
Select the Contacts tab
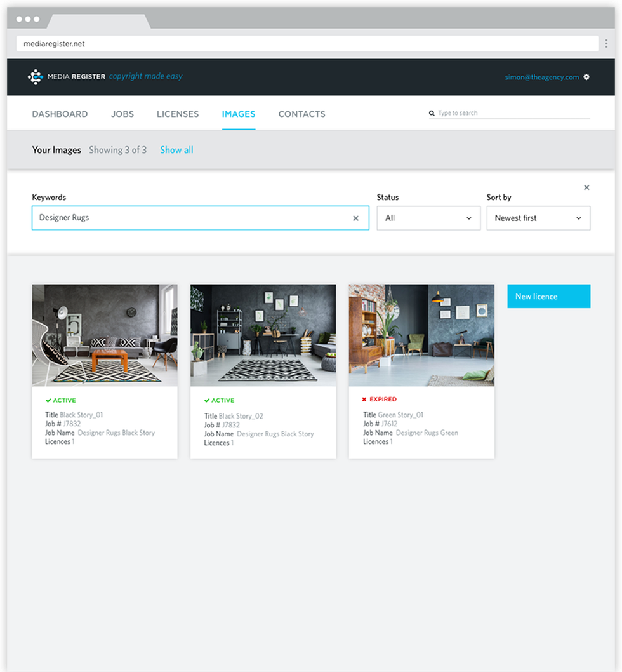pos(301,114)
